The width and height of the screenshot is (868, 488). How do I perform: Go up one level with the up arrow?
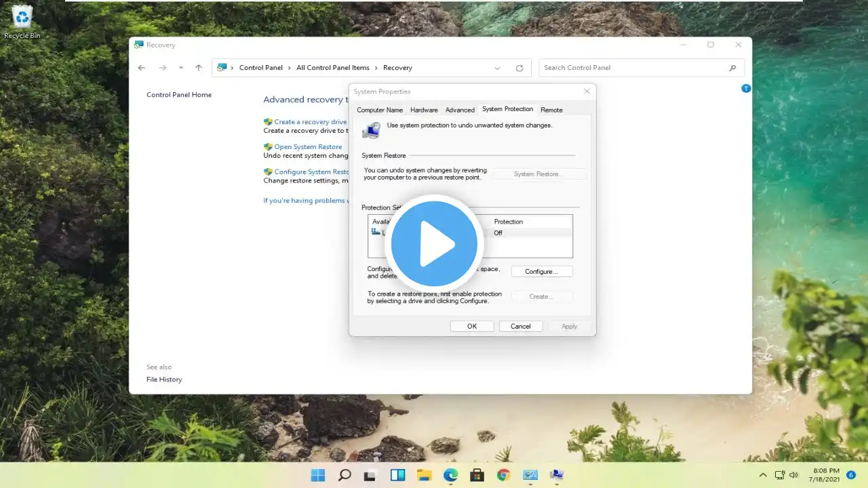(x=199, y=68)
